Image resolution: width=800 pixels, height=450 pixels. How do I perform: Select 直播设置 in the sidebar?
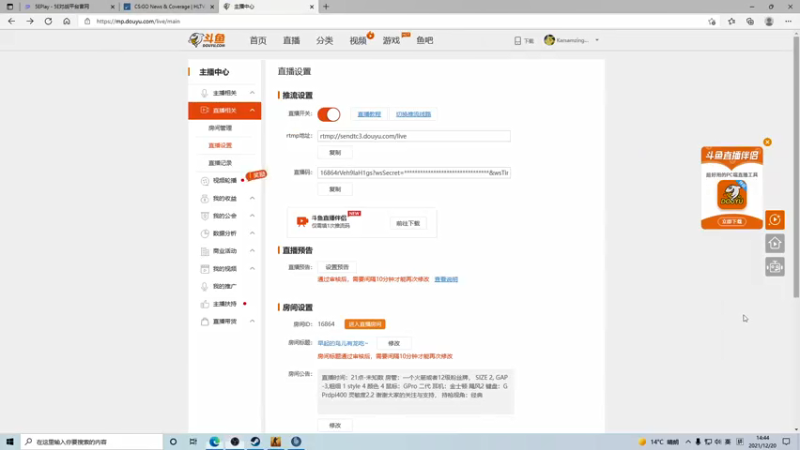pyautogui.click(x=220, y=145)
